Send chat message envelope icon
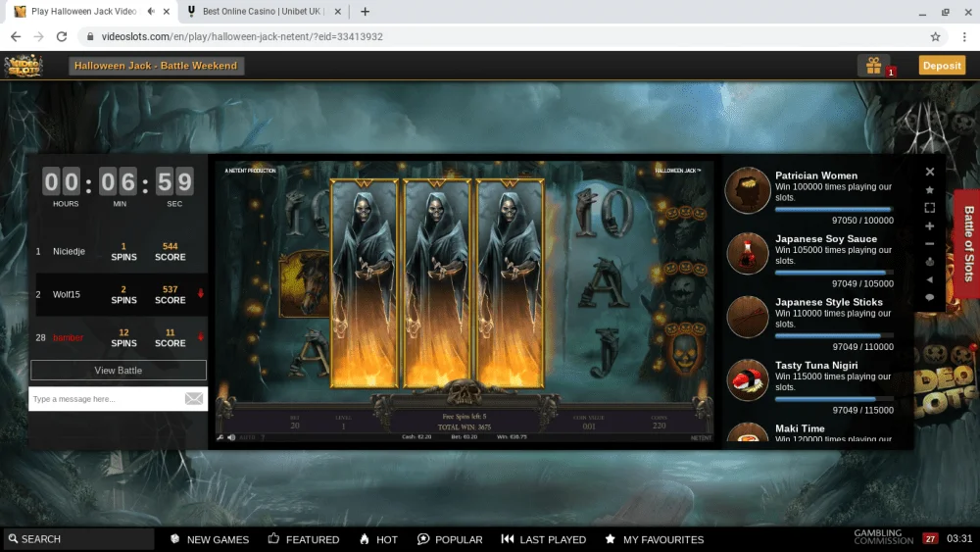The height and width of the screenshot is (552, 980). (194, 399)
